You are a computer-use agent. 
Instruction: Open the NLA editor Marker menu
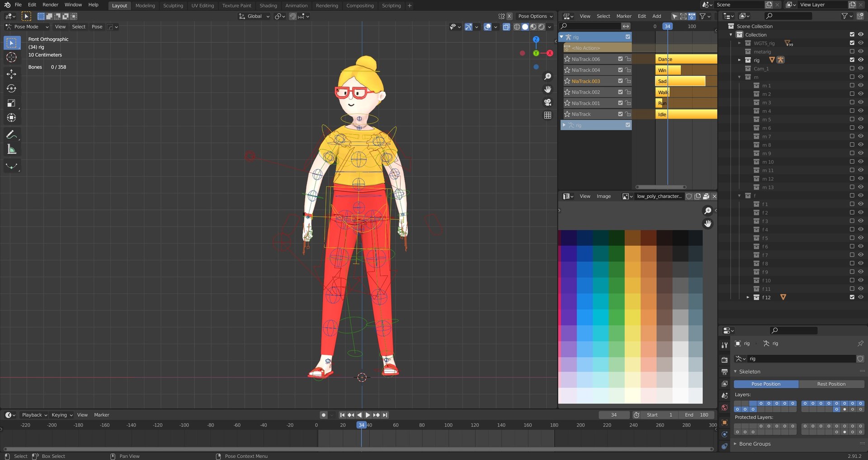(x=624, y=16)
